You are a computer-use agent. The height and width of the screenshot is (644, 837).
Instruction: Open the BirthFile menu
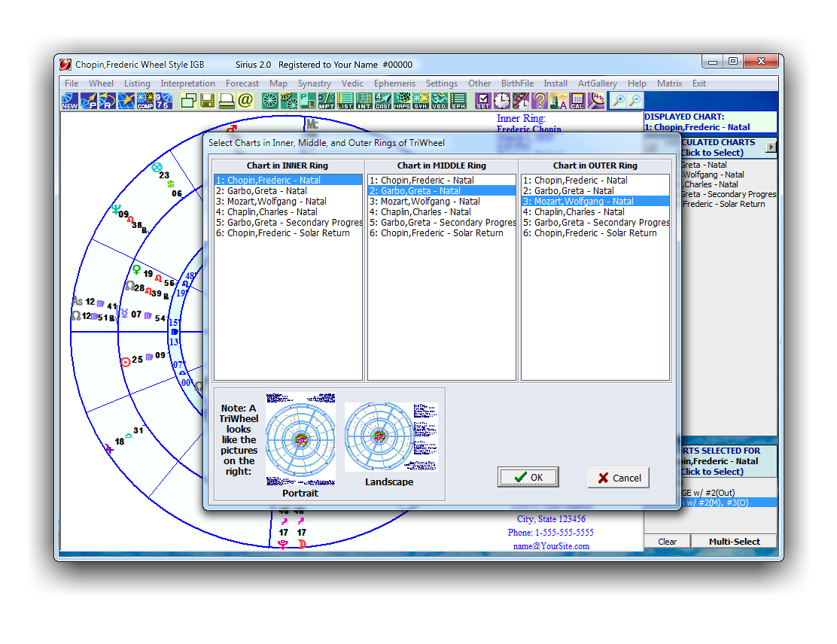[517, 84]
